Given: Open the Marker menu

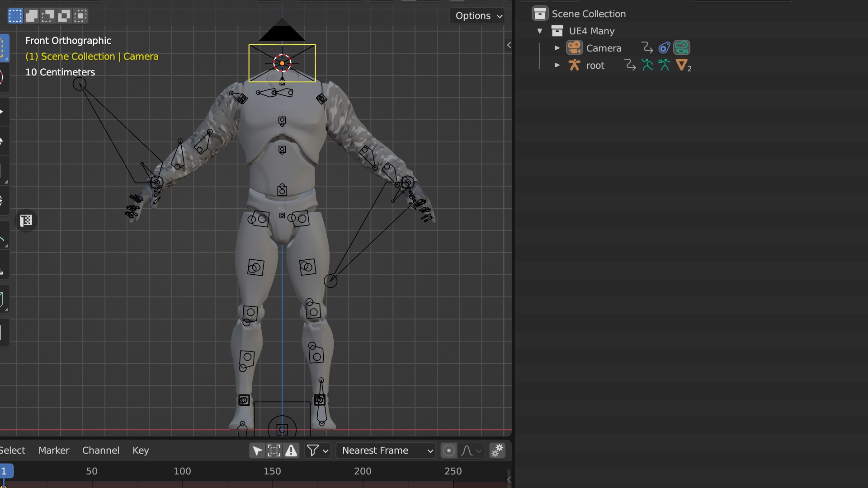Looking at the screenshot, I should (x=54, y=450).
